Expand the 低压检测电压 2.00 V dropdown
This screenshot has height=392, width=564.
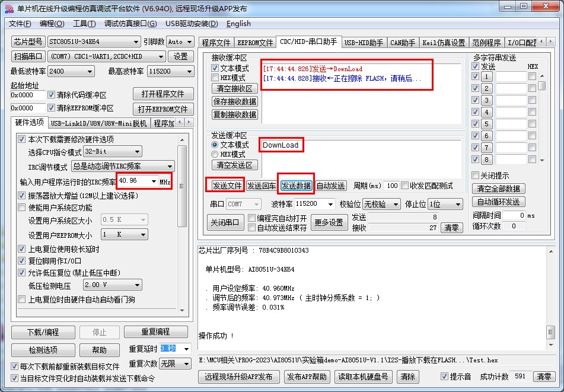coord(137,285)
